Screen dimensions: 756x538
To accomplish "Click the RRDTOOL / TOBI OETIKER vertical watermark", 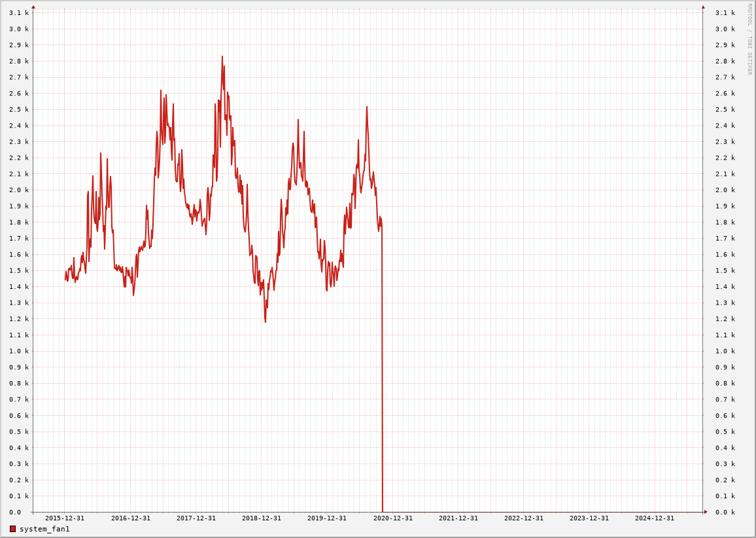I will tap(749, 39).
